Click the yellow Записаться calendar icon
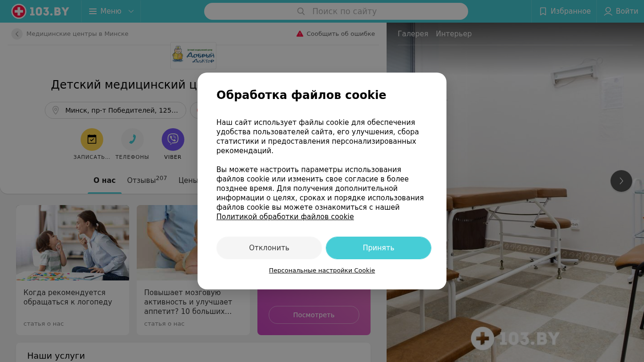 (92, 140)
